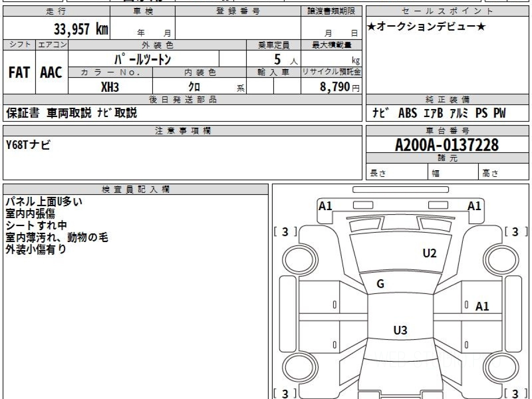
Task: Click the セールスポイント header
Action: [x=447, y=11]
